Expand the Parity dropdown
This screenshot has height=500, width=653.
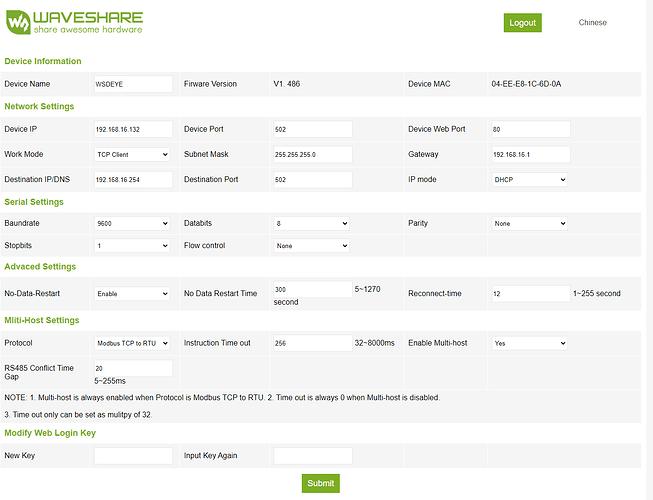[530, 224]
